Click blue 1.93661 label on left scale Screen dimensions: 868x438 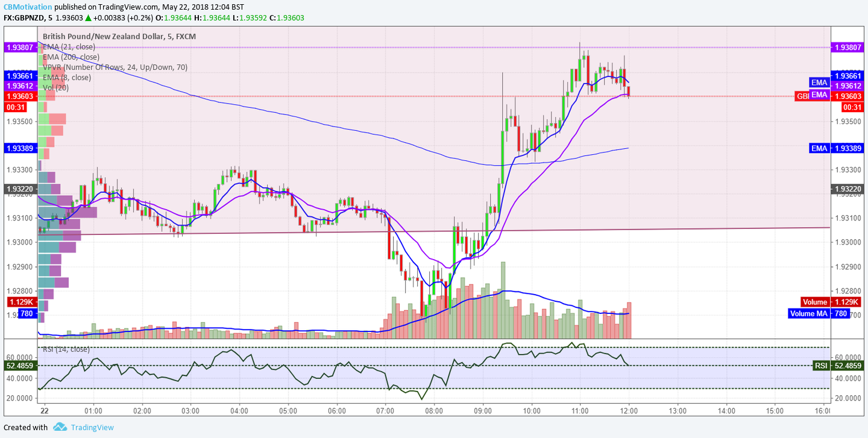click(x=20, y=76)
